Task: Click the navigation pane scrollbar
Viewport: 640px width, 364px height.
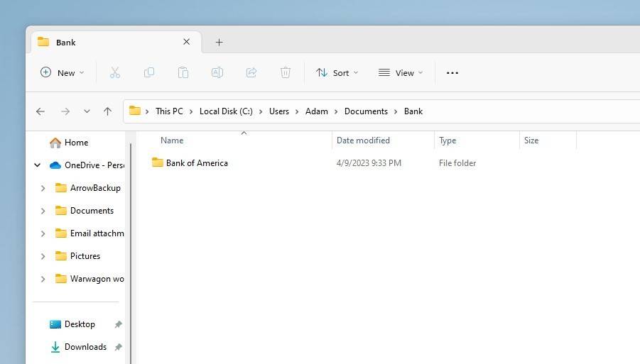Action: 131,253
